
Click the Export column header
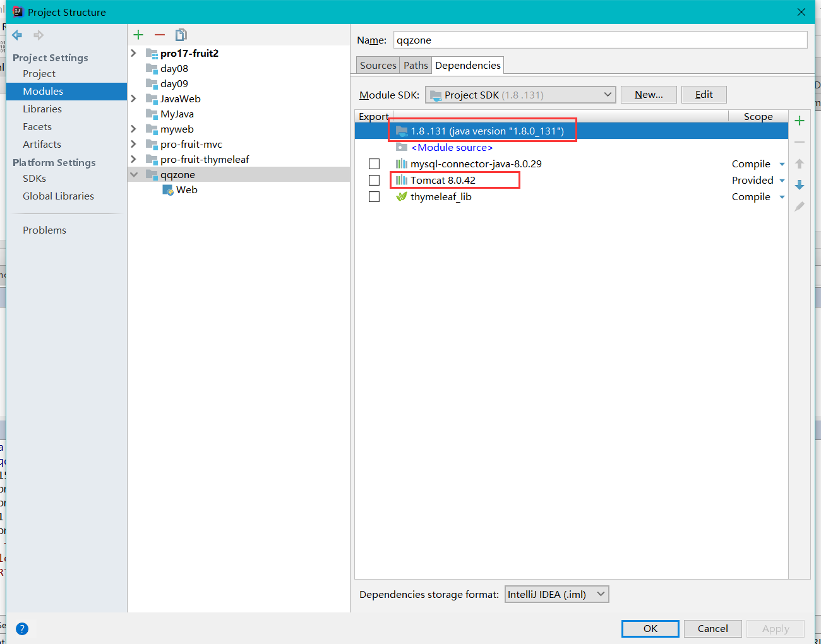(x=373, y=117)
